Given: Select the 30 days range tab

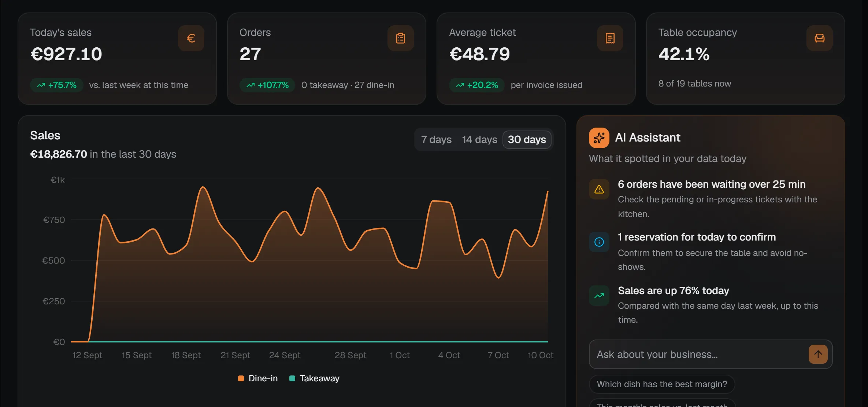Looking at the screenshot, I should pyautogui.click(x=527, y=140).
